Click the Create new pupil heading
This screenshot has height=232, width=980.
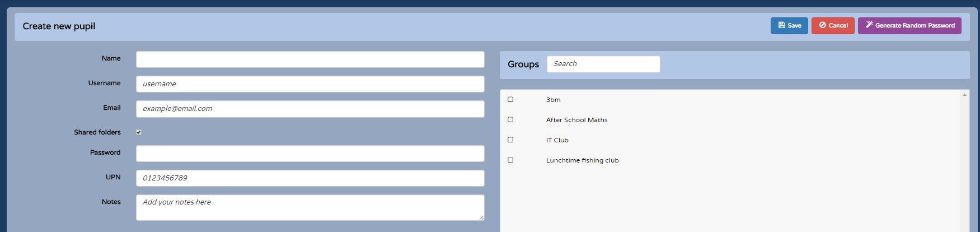(59, 26)
